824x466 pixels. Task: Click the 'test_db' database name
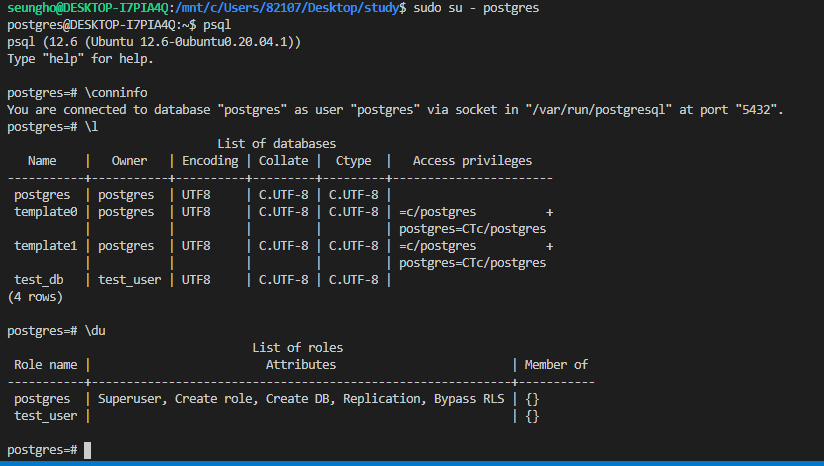tap(39, 279)
